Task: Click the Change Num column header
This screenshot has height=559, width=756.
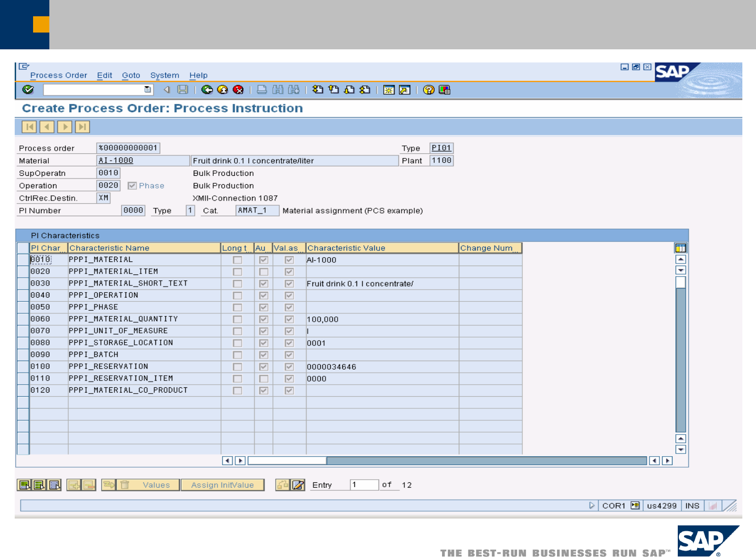Action: point(490,248)
